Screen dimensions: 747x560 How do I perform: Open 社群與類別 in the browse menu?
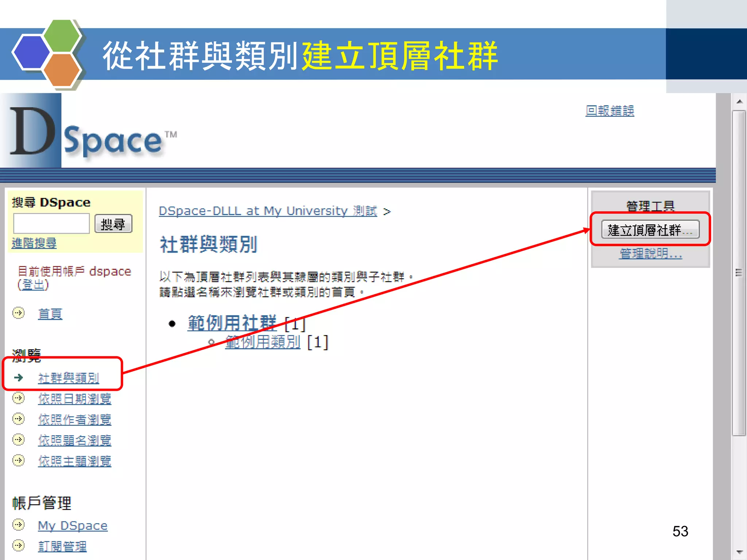click(69, 378)
